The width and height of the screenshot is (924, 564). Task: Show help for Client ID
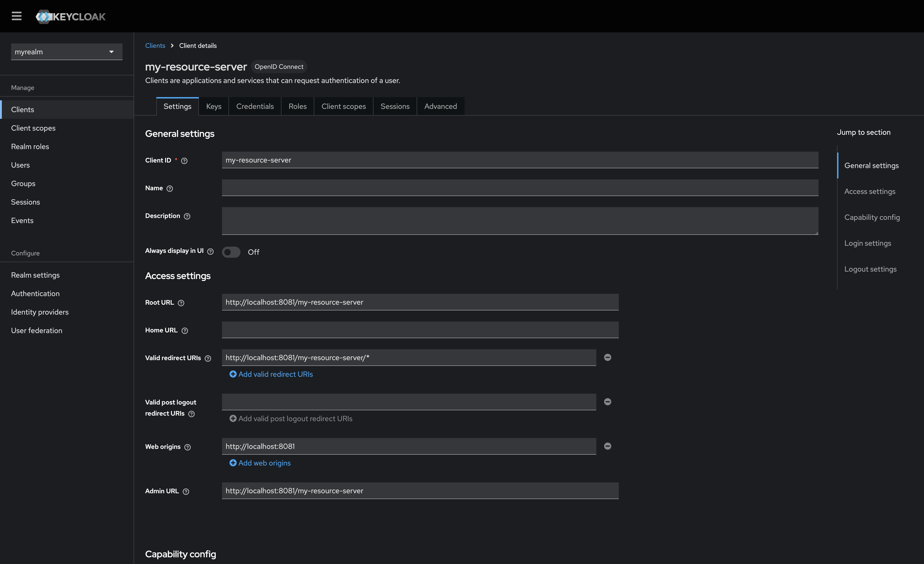[184, 161]
